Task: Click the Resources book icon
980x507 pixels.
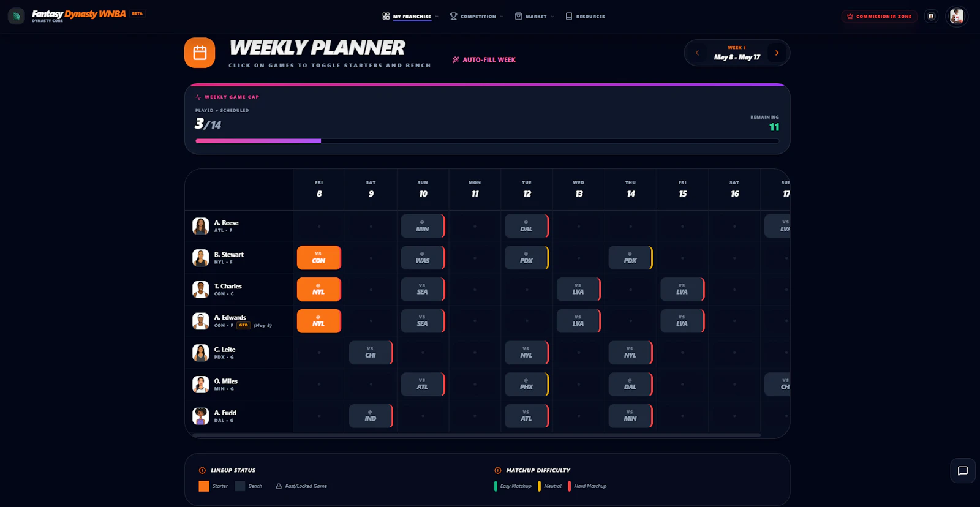Action: 569,17
